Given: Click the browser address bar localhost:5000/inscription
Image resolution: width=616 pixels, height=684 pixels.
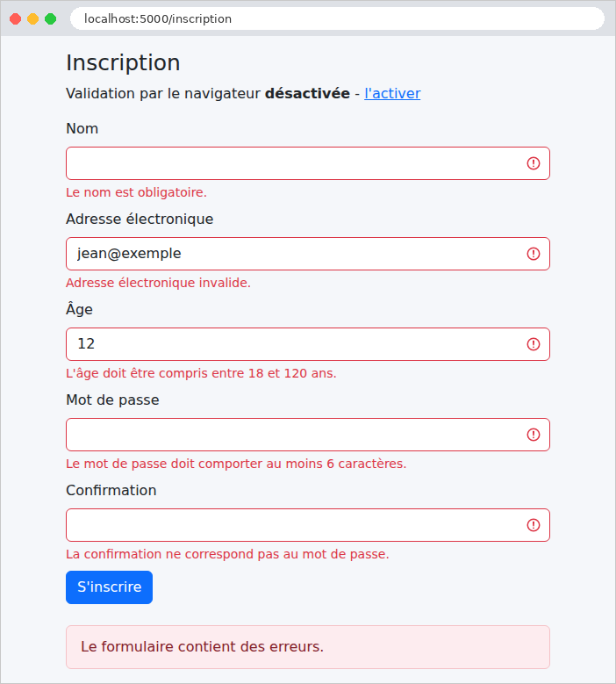Looking at the screenshot, I should click(x=337, y=18).
